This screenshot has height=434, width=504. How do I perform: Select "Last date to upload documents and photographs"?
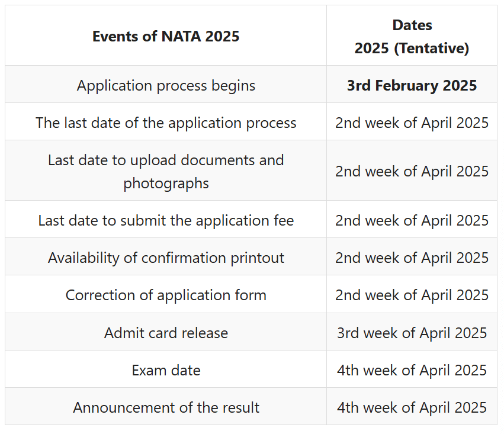tap(166, 171)
